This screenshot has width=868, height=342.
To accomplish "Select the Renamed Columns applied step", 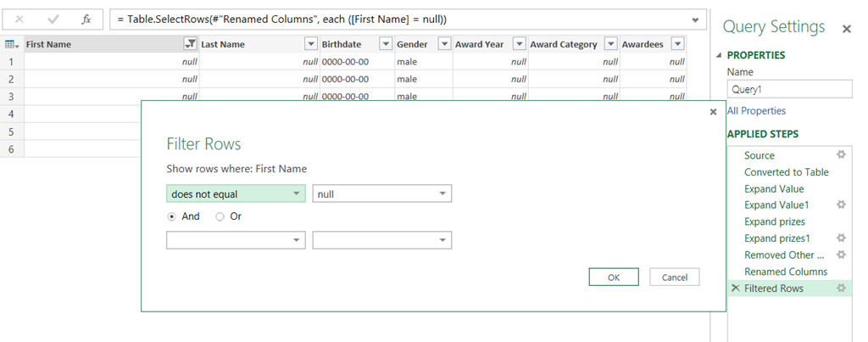I will pos(785,272).
